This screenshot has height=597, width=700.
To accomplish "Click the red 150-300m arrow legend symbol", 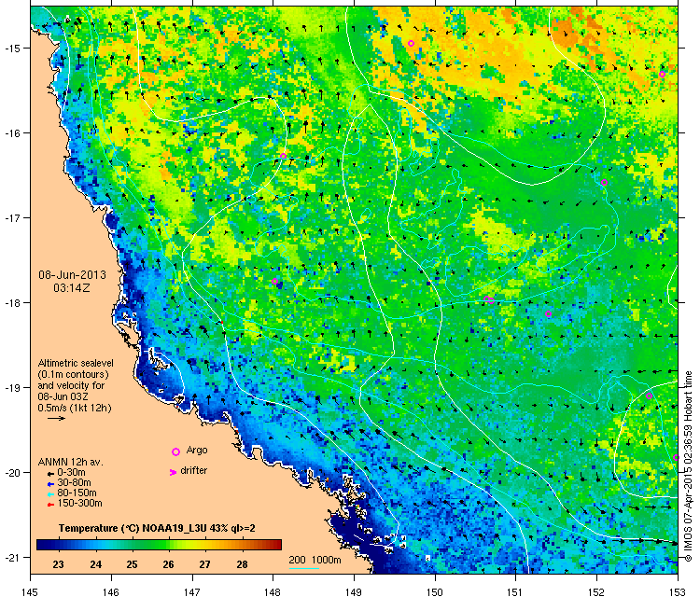I will (50, 505).
